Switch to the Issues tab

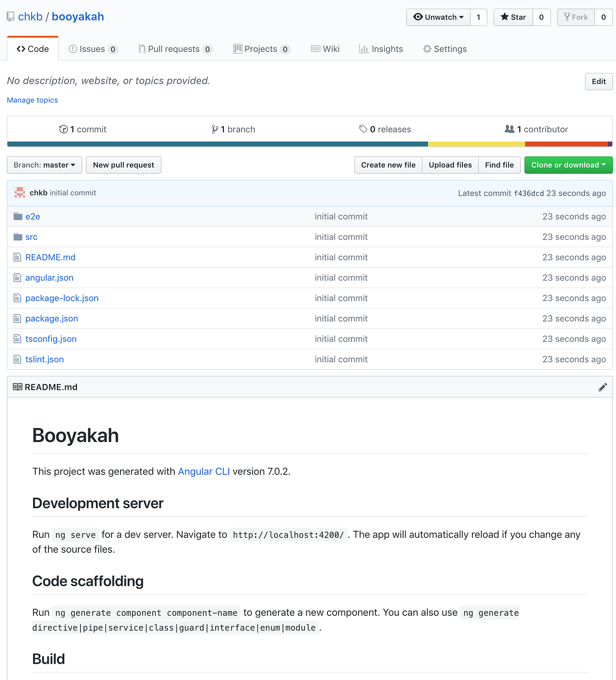pos(93,49)
